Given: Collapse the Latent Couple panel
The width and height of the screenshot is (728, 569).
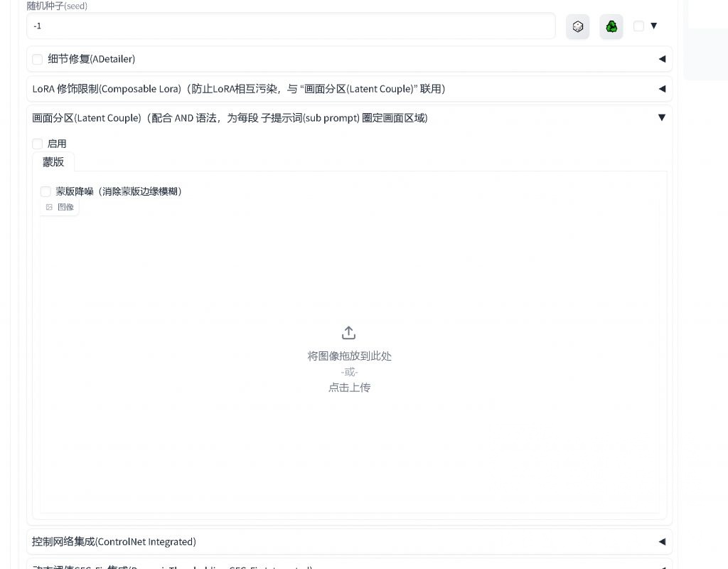Looking at the screenshot, I should 661,117.
